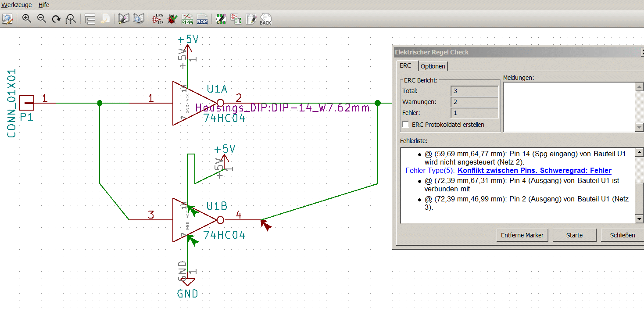This screenshot has width=644, height=312.
Task: Open the library editor book icon
Action: click(124, 19)
